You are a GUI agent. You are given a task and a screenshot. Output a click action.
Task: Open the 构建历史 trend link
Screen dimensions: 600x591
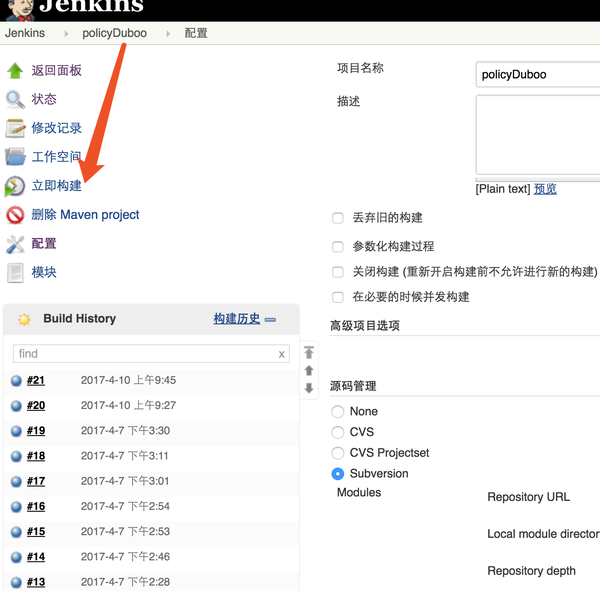236,319
